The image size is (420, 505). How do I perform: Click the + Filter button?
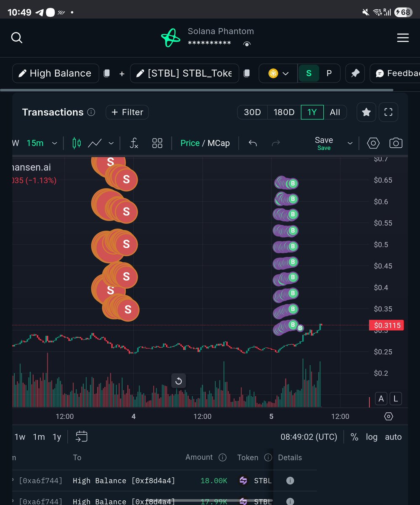point(127,112)
